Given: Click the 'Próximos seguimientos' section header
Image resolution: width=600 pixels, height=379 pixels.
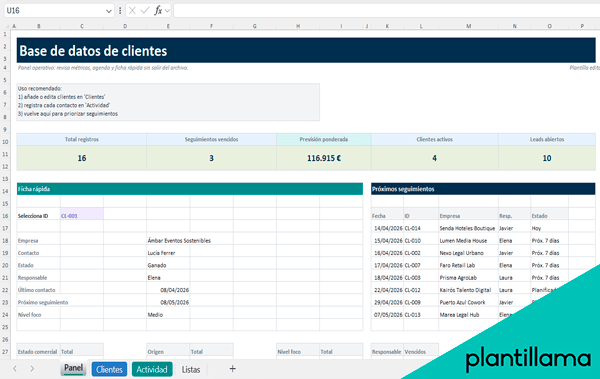Looking at the screenshot, I should tap(483, 189).
